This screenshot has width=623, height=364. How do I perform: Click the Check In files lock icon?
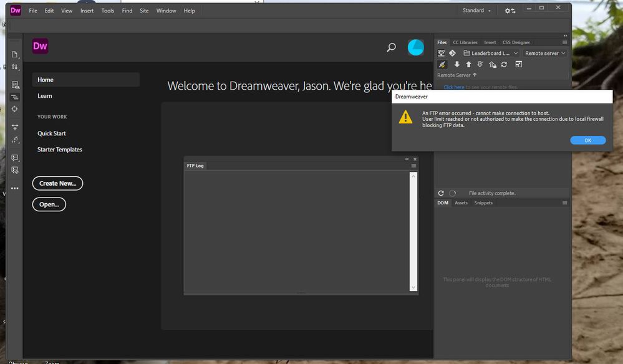click(492, 64)
